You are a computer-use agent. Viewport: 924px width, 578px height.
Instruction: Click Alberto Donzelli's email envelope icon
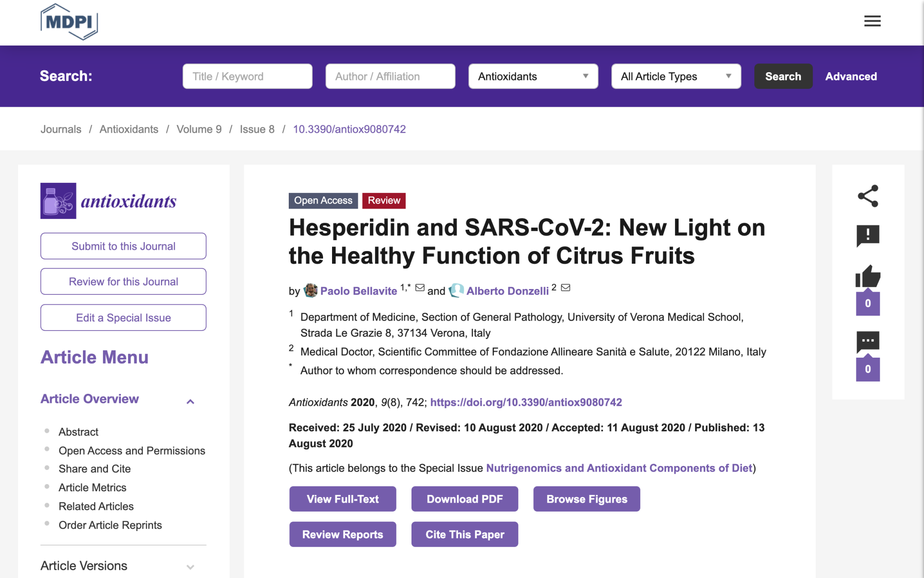point(566,288)
